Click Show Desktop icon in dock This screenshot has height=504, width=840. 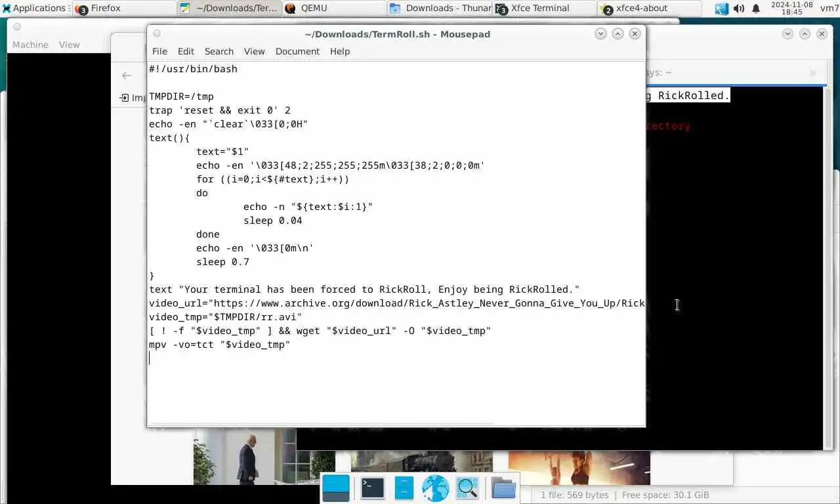coord(336,488)
